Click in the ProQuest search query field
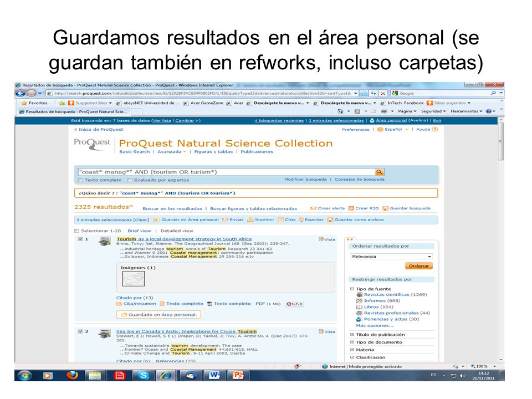 coord(226,172)
